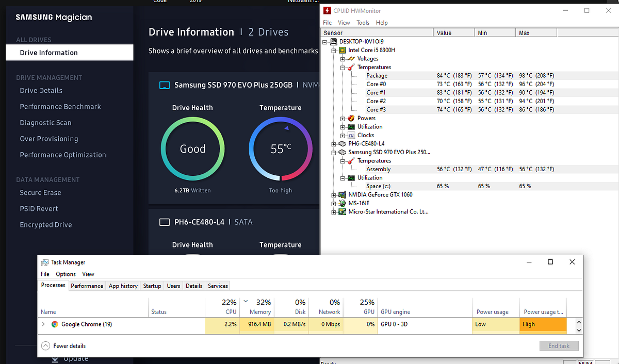The height and width of the screenshot is (364, 619).
Task: Click the NVIDIA GeForce GTX 1060 icon
Action: point(341,195)
